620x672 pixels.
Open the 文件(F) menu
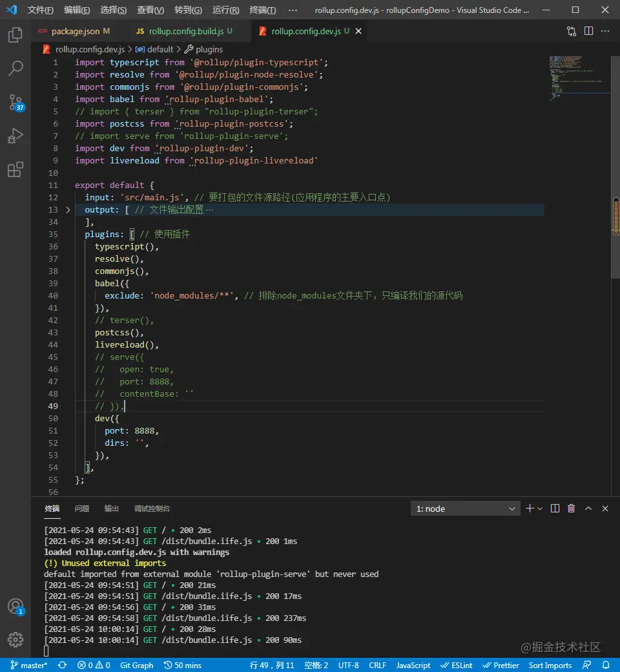pyautogui.click(x=40, y=10)
